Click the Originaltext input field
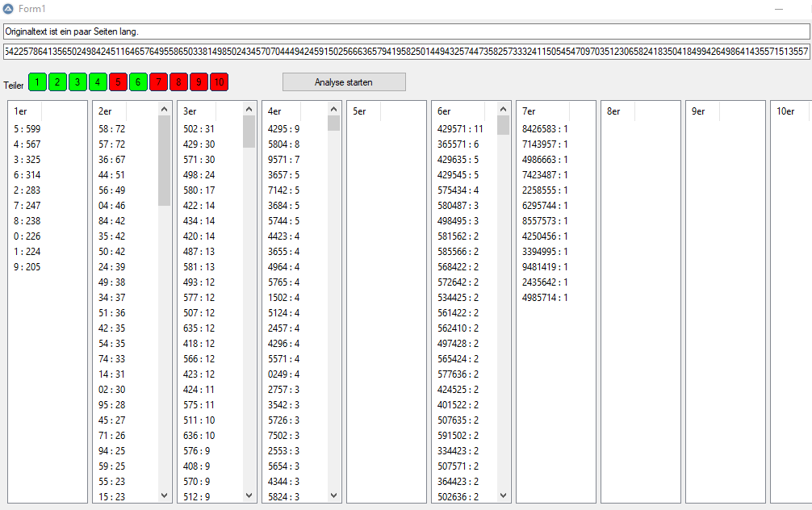 [406, 31]
